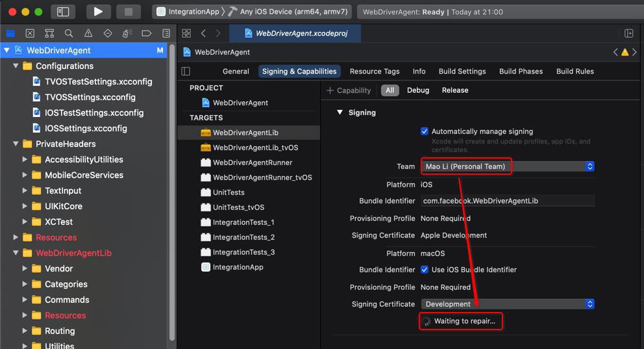Open the Source Control navigator

tap(30, 33)
